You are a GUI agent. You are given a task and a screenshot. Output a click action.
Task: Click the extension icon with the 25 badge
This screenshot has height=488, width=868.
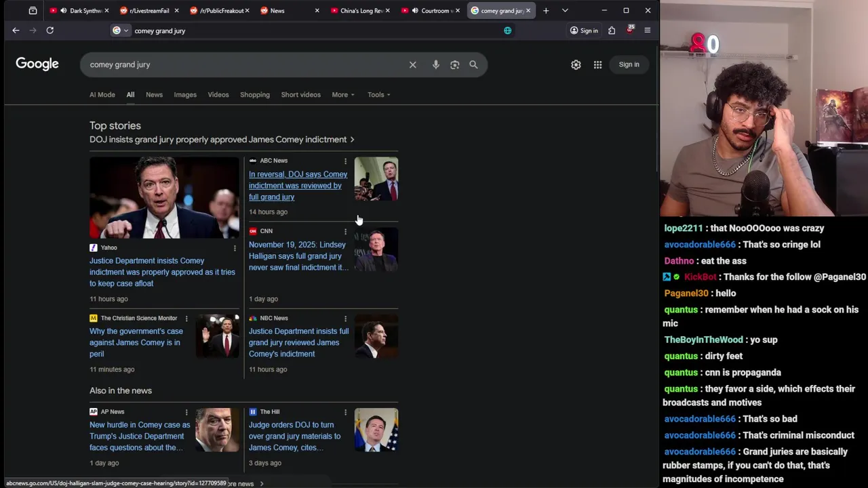629,30
